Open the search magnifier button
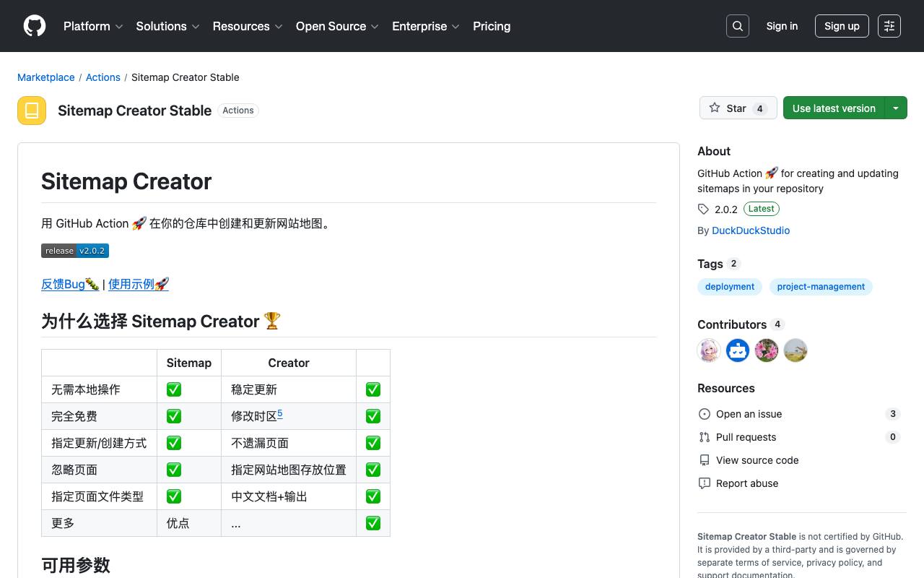The width and height of the screenshot is (924, 578). pos(738,26)
